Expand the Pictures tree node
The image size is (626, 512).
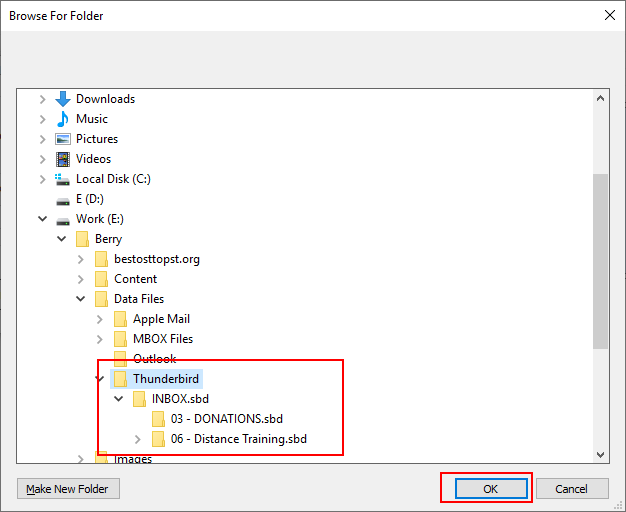[x=43, y=139]
